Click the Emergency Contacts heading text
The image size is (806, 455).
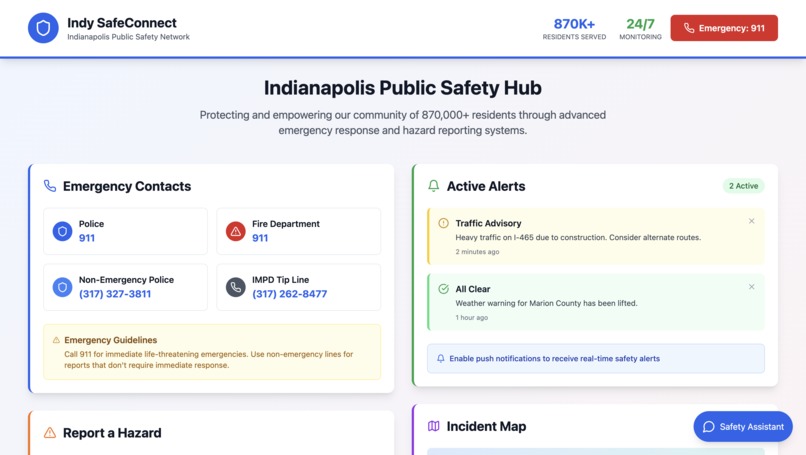pos(127,186)
